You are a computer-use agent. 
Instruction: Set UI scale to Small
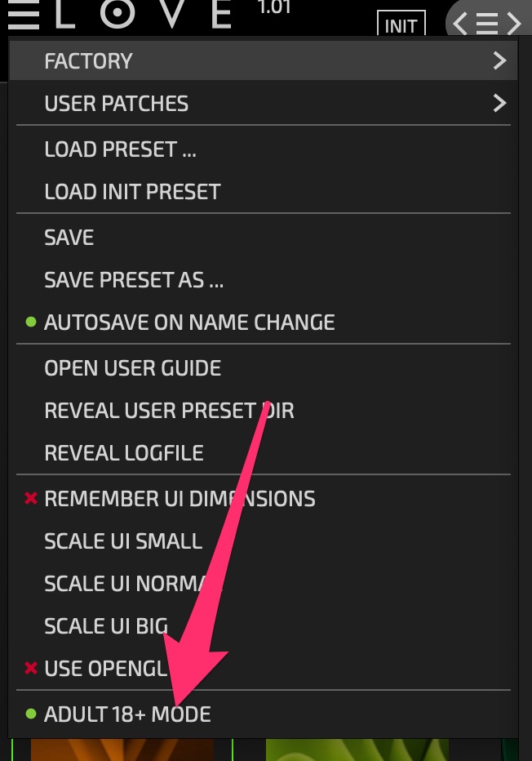pos(123,541)
